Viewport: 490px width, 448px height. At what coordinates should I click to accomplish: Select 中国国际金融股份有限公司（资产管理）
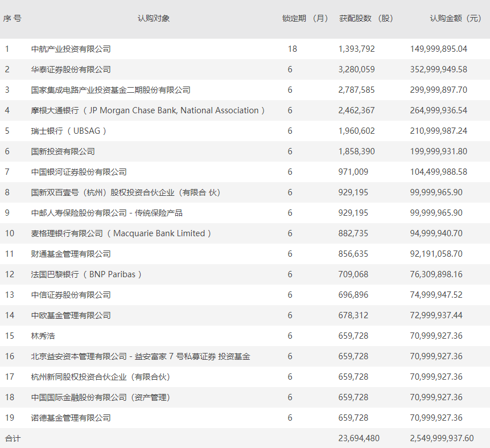[101, 397]
